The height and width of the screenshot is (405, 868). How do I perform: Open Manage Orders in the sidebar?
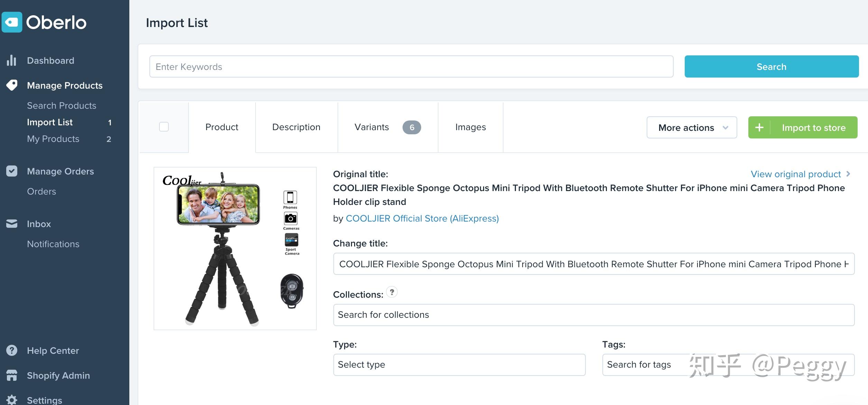coord(61,171)
